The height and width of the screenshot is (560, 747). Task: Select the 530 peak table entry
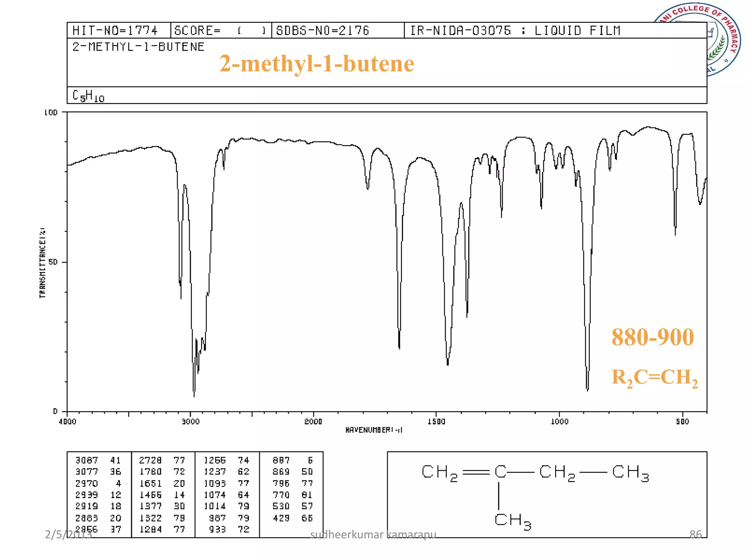tap(293, 506)
